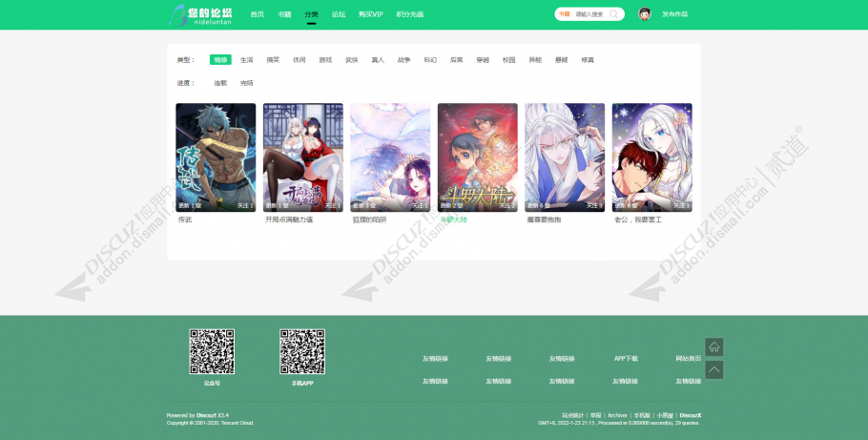This screenshot has width=868, height=440.
Task: Click the 公众号 QR code
Action: [212, 351]
